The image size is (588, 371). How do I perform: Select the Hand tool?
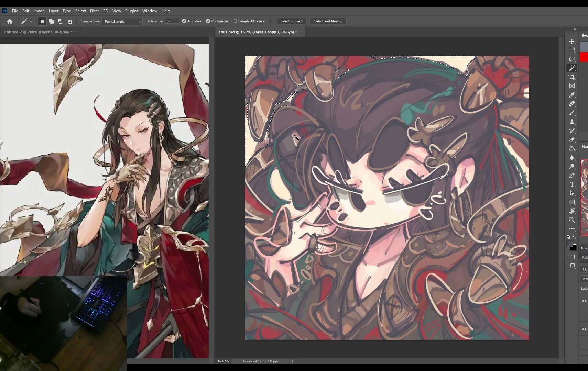click(572, 211)
